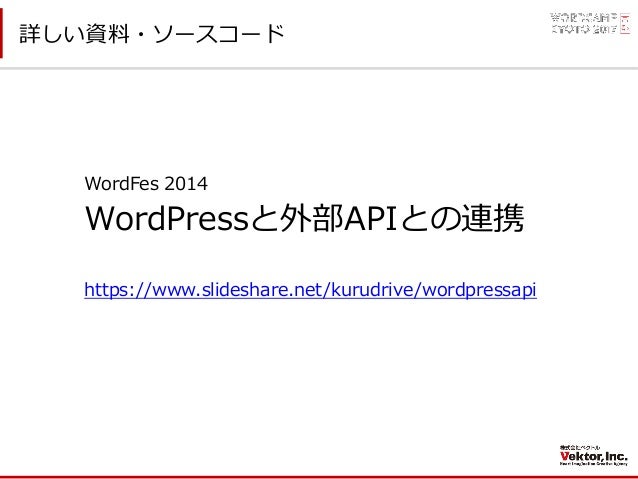
Task: Select the heading 詳しい資料・ソースコード
Action: coord(152,33)
